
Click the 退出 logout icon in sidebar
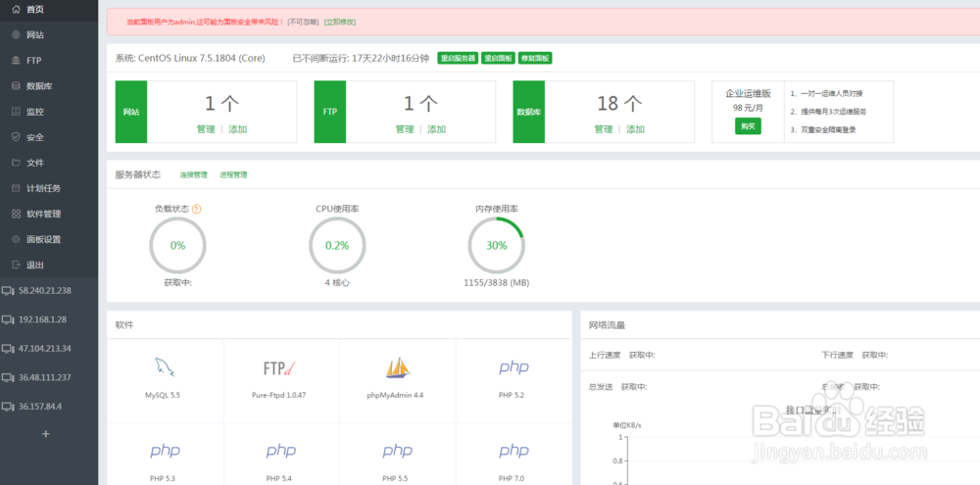(17, 265)
